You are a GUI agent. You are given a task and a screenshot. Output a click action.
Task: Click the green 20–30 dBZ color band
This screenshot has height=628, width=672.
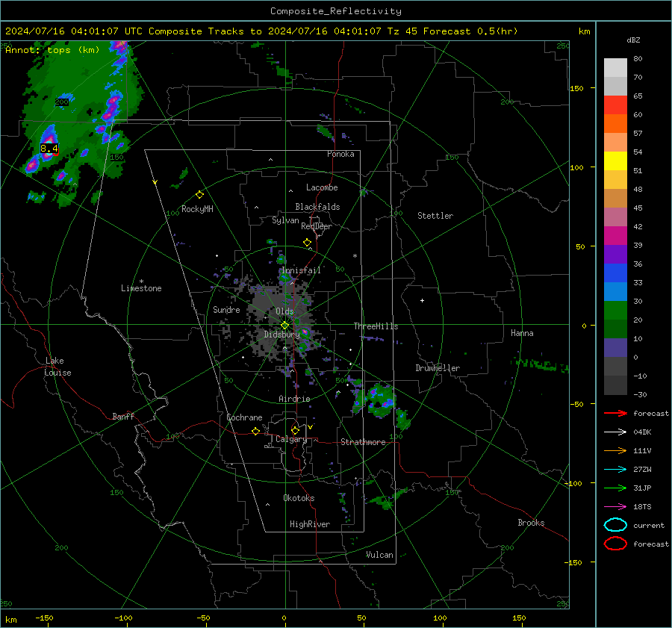tap(615, 311)
